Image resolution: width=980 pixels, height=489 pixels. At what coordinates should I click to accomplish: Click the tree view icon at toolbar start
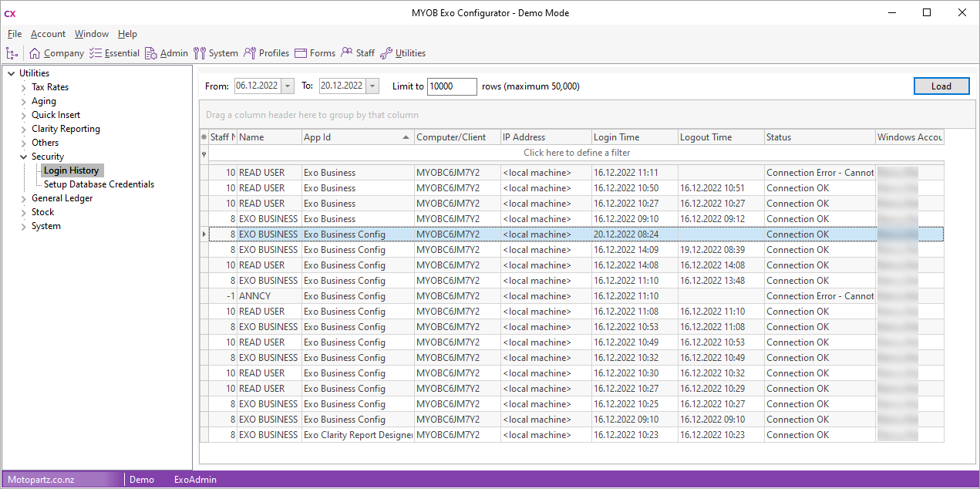click(x=12, y=53)
